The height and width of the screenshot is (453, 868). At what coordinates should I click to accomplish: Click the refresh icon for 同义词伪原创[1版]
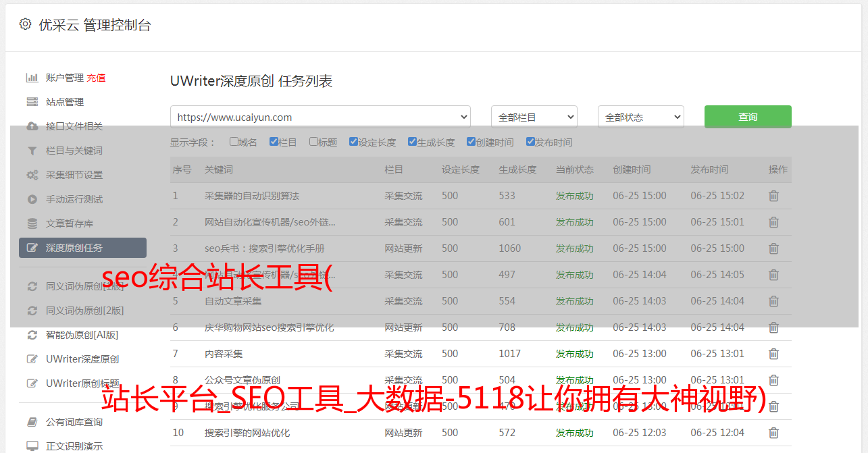(32, 286)
